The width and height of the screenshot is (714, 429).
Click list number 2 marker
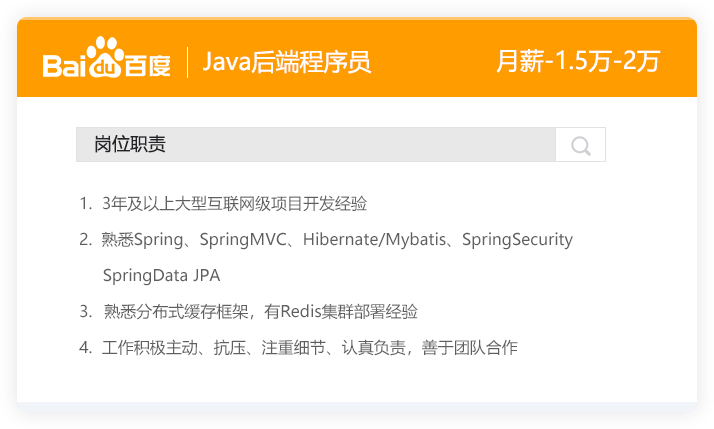85,240
